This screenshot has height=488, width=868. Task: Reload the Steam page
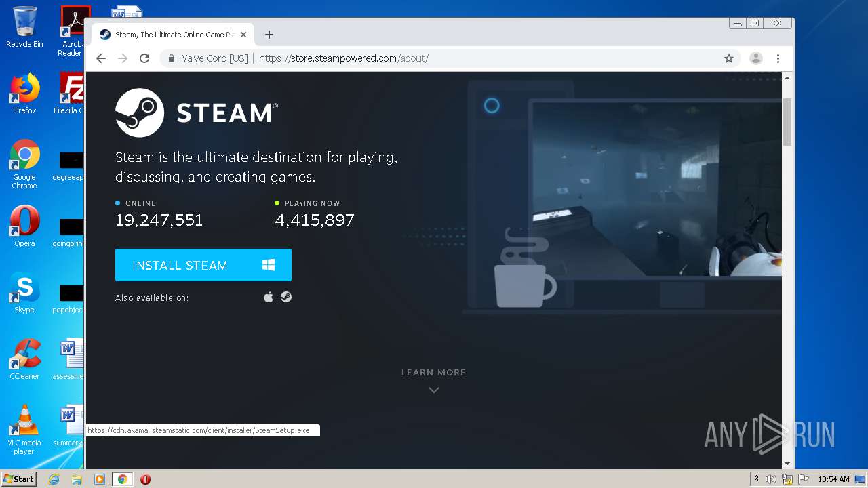pyautogui.click(x=144, y=58)
